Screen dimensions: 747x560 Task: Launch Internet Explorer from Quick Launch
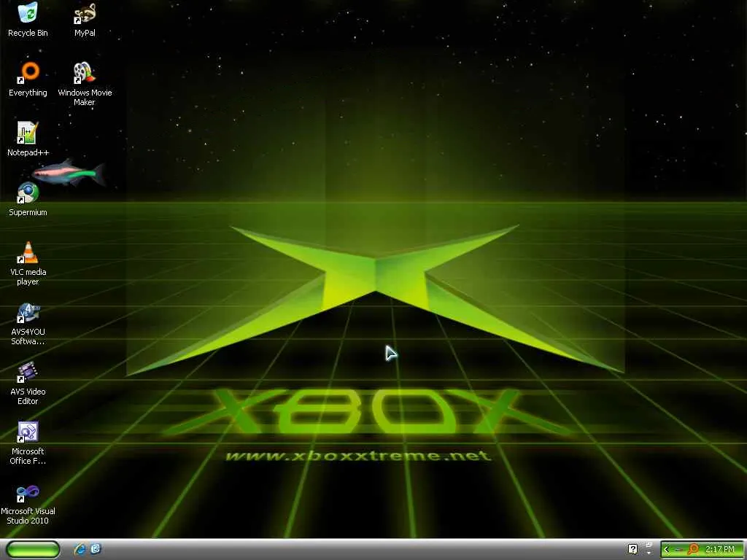tap(80, 550)
